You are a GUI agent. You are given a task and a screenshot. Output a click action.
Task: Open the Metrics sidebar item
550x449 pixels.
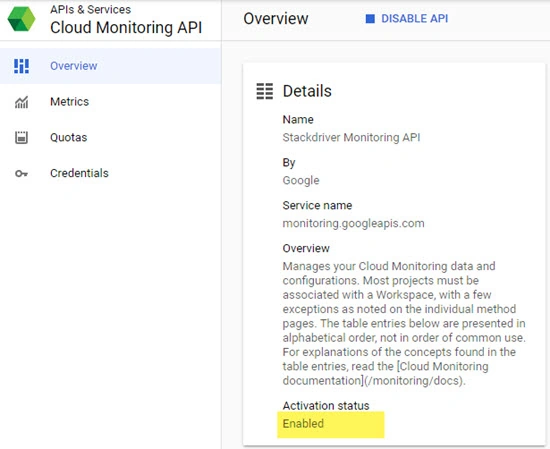tap(110, 102)
